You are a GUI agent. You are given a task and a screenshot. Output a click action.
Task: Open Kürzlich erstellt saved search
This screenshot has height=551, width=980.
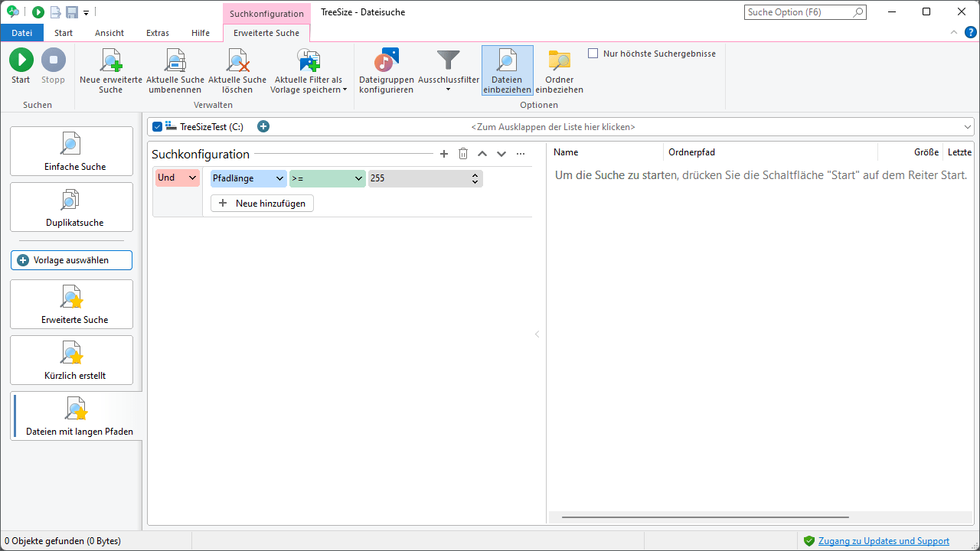click(x=71, y=360)
